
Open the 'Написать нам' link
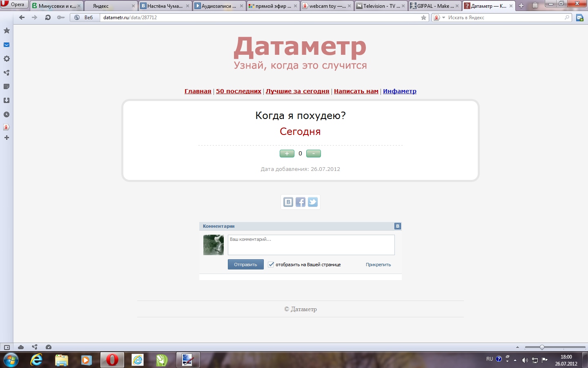(x=356, y=91)
